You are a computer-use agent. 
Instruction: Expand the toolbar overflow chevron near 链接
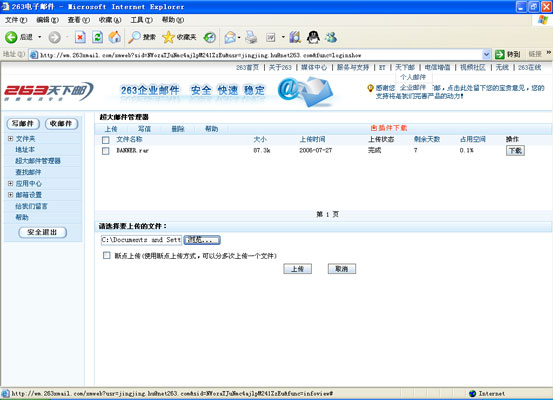coord(548,53)
